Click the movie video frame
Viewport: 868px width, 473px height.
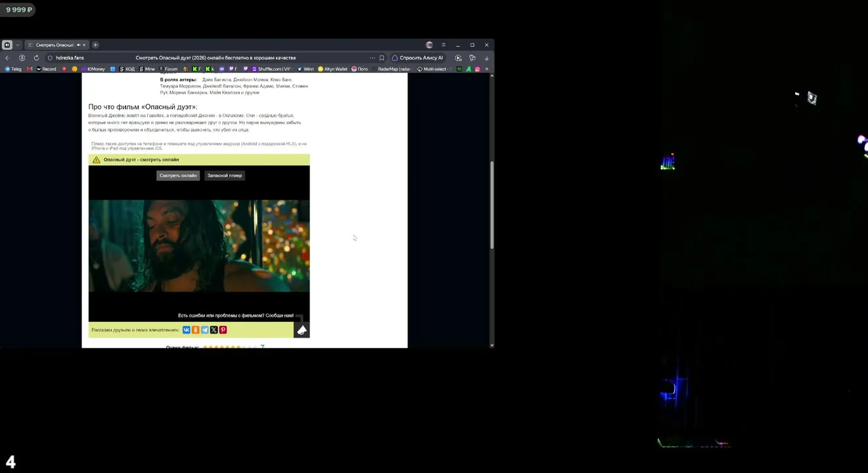point(199,246)
